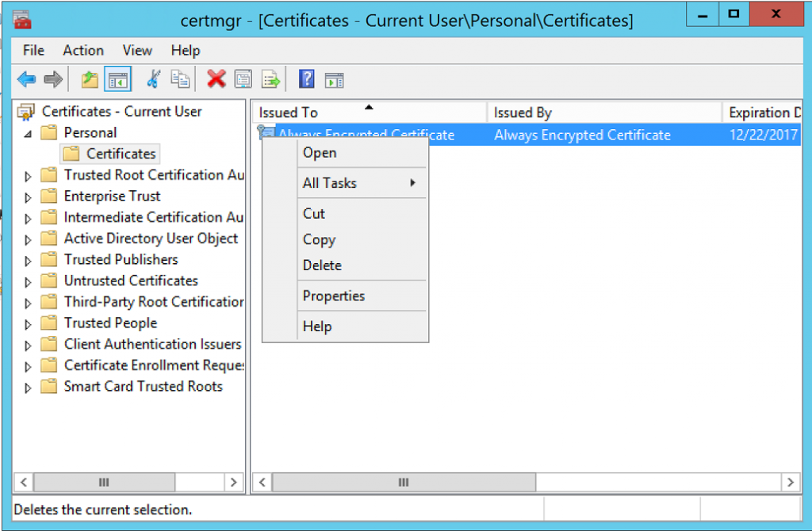
Task: Click the Enterprise Trust folder icon
Action: (x=48, y=196)
